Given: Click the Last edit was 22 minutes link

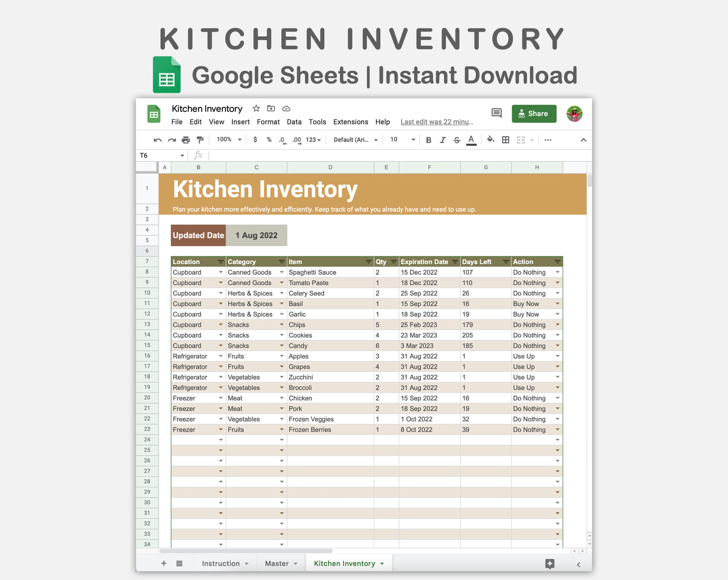Looking at the screenshot, I should tap(436, 122).
